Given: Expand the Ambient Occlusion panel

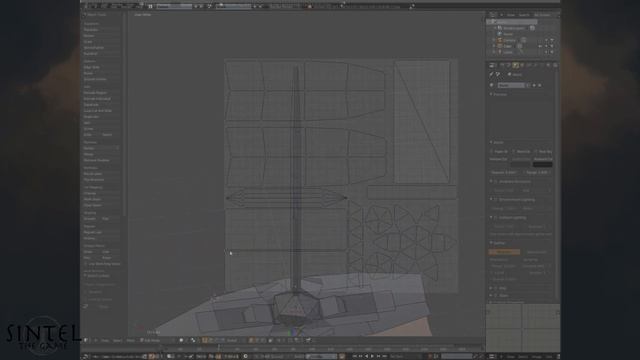Looking at the screenshot, I should [x=491, y=182].
